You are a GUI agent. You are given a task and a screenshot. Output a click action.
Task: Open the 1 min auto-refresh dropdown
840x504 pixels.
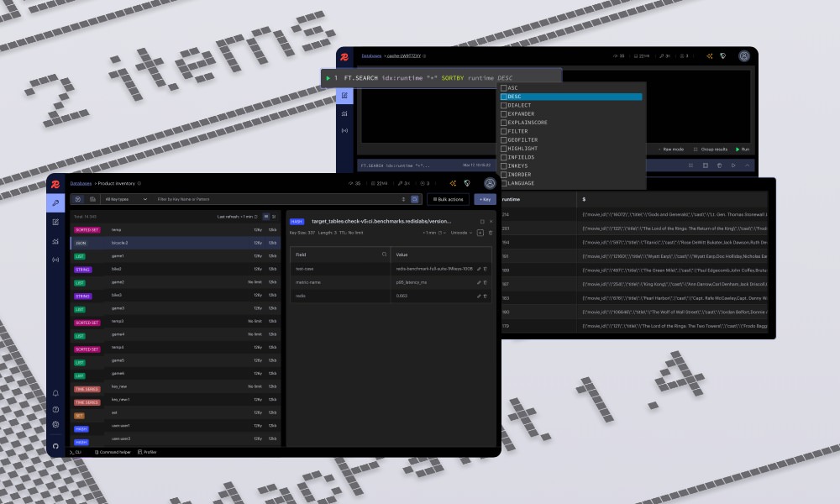pos(435,231)
